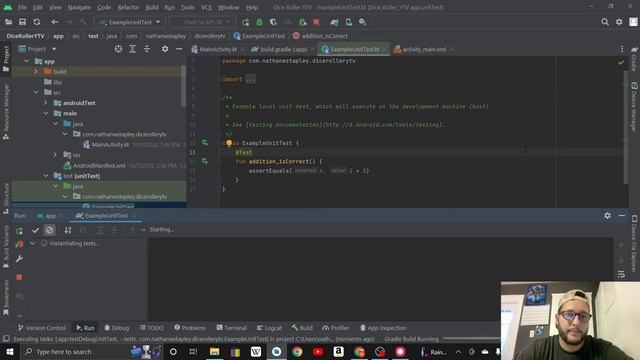
Task: Click Expand All in Project panel
Action: (132, 49)
